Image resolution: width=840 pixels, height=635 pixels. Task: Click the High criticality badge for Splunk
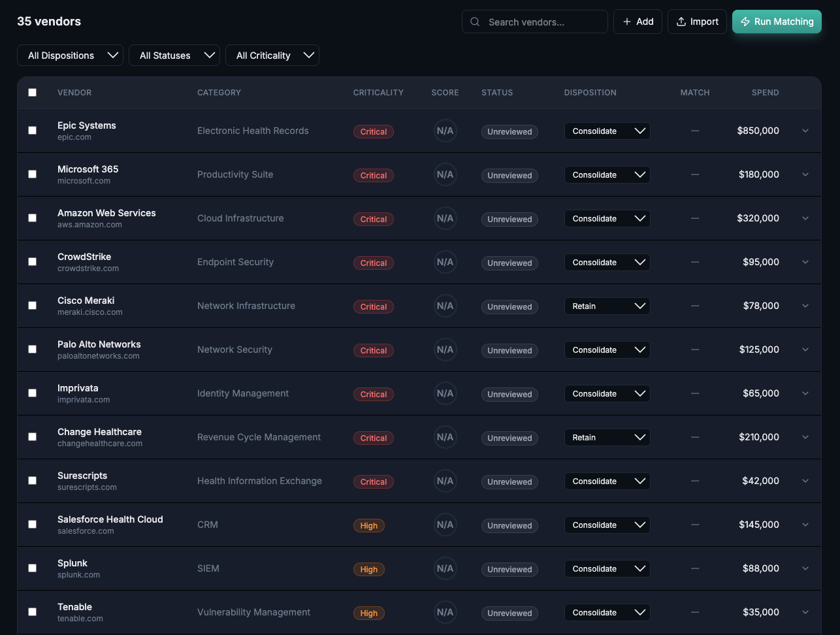coord(368,569)
